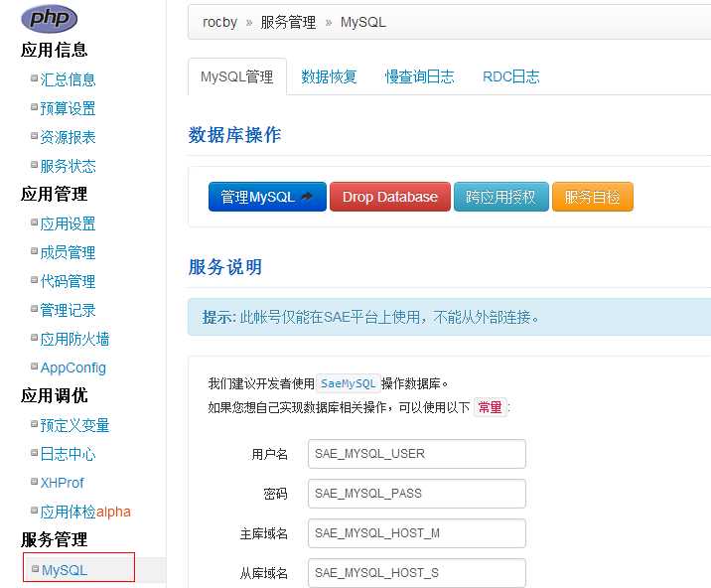Image resolution: width=711 pixels, height=588 pixels.
Task: Switch to RDC日志 tab
Action: click(x=511, y=76)
